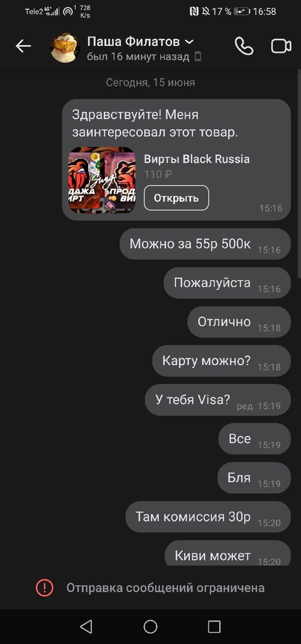Tap the "Отправка сообщений ограничена" notice

pyautogui.click(x=165, y=588)
